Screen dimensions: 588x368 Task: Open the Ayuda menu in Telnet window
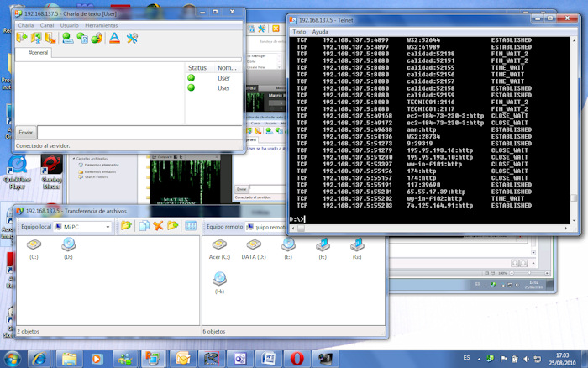[x=320, y=31]
